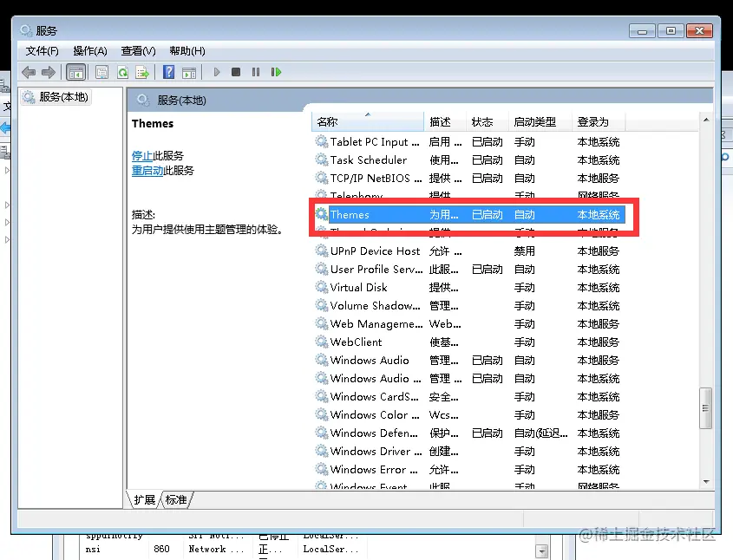Click gear icon of Web Management row
733x560 pixels.
tap(322, 323)
